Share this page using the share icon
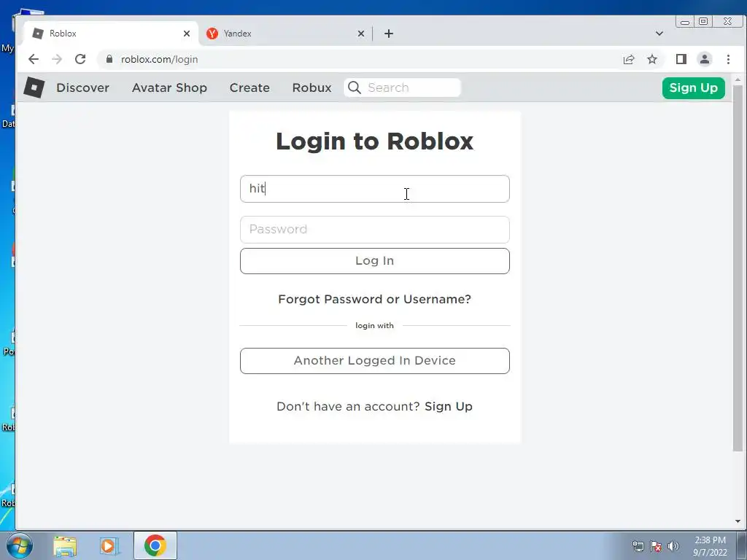747x560 pixels. click(629, 59)
